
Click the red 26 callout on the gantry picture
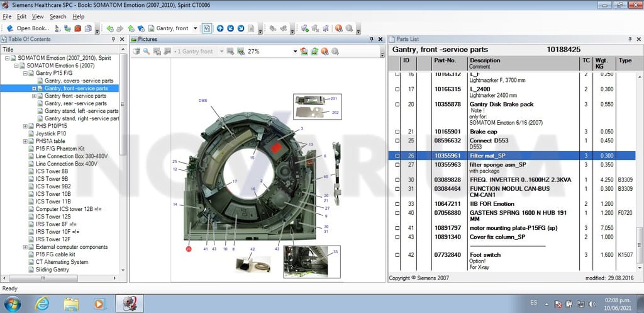(189, 249)
